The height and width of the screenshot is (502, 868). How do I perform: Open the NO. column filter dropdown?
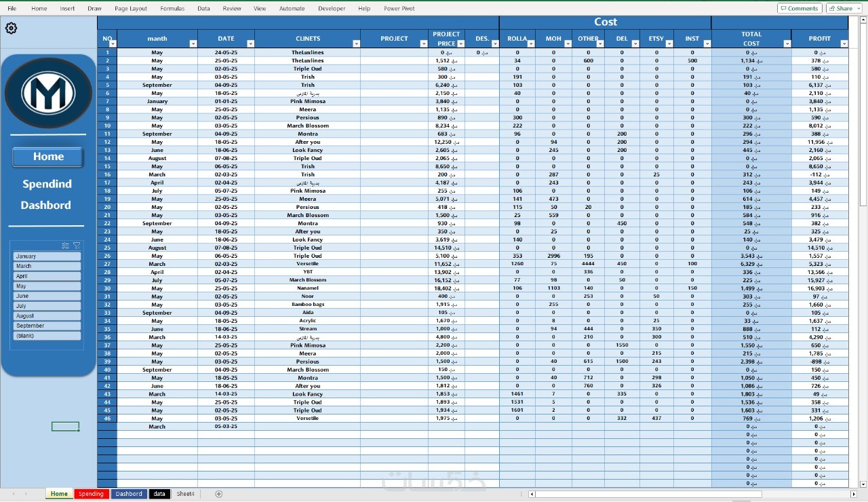113,43
